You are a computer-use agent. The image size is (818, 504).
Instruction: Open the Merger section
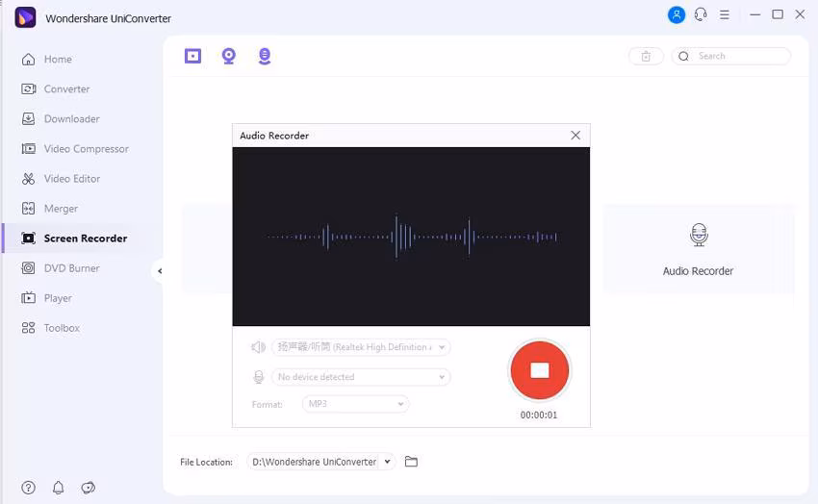click(50, 209)
